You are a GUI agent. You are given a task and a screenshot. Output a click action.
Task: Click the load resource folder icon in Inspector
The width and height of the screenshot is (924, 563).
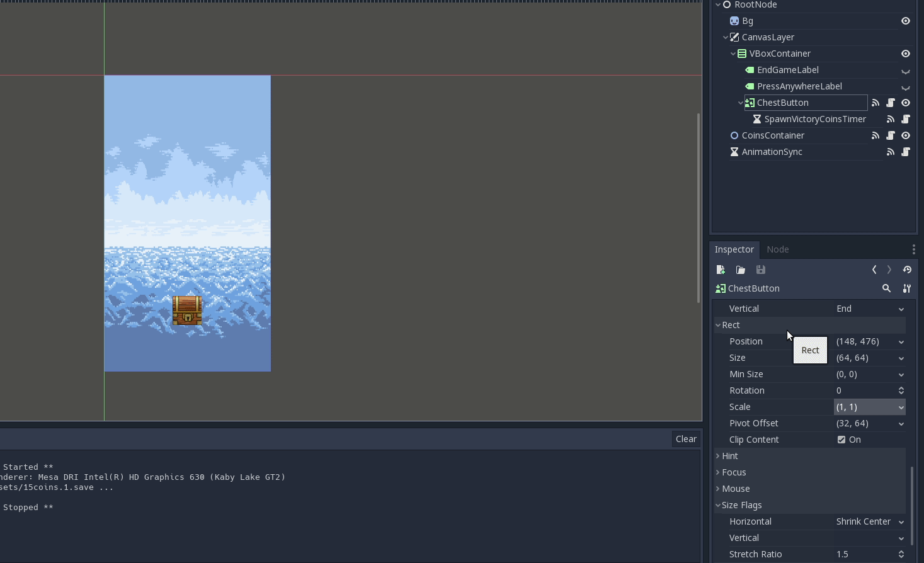[741, 270]
